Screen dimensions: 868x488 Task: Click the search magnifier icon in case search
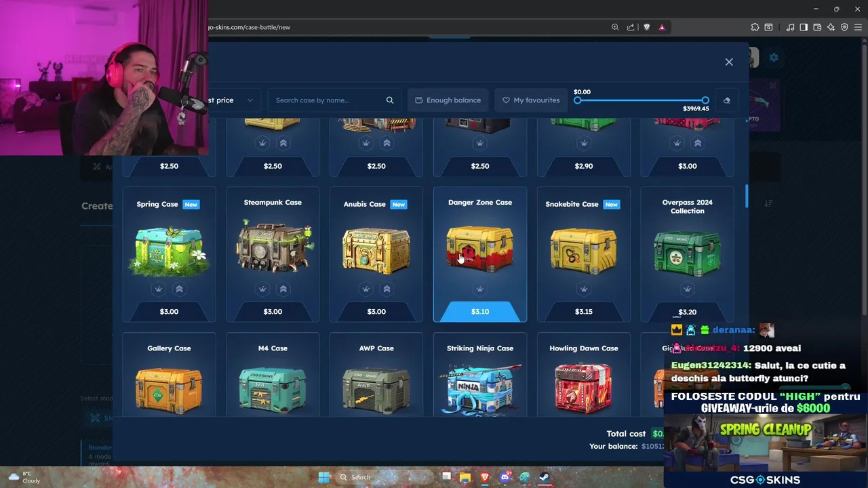click(390, 100)
